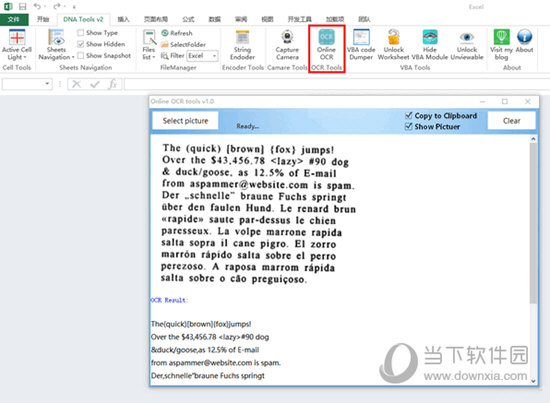This screenshot has height=403, width=550.
Task: Click the Unlock Unviewable icon
Action: point(467,37)
